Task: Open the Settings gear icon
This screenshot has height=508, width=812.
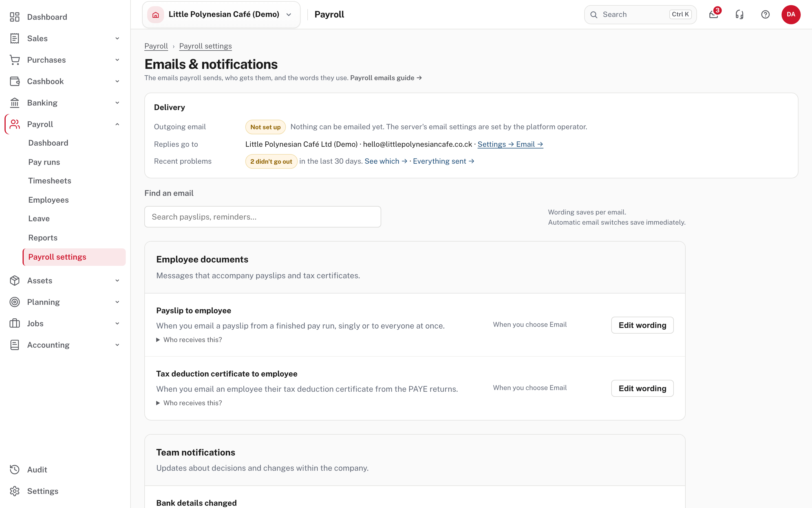Action: (14, 491)
